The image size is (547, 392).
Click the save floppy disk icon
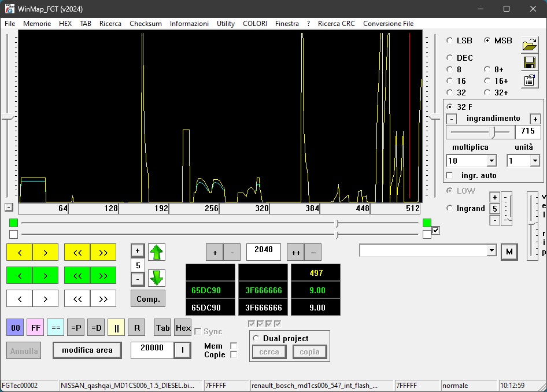pyautogui.click(x=529, y=62)
